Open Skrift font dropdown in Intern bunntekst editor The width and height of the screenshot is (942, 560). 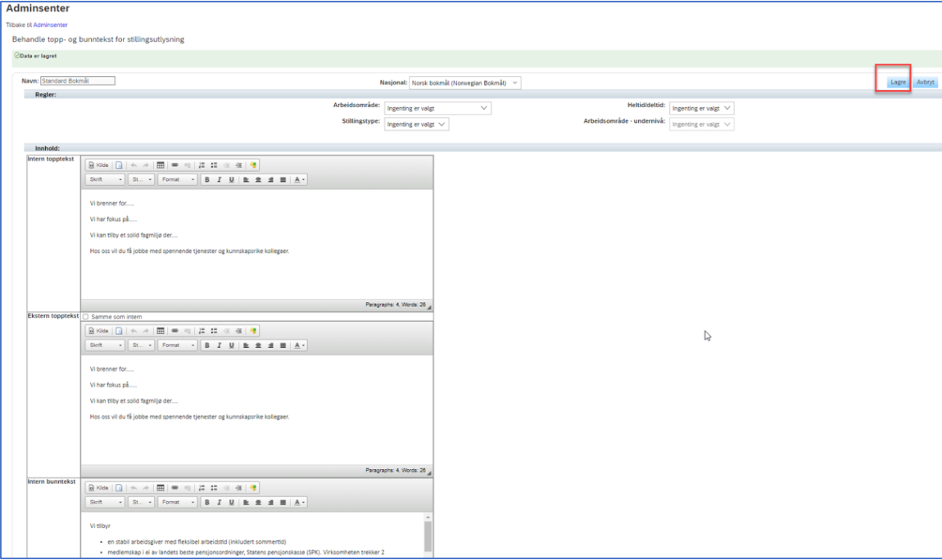point(105,503)
